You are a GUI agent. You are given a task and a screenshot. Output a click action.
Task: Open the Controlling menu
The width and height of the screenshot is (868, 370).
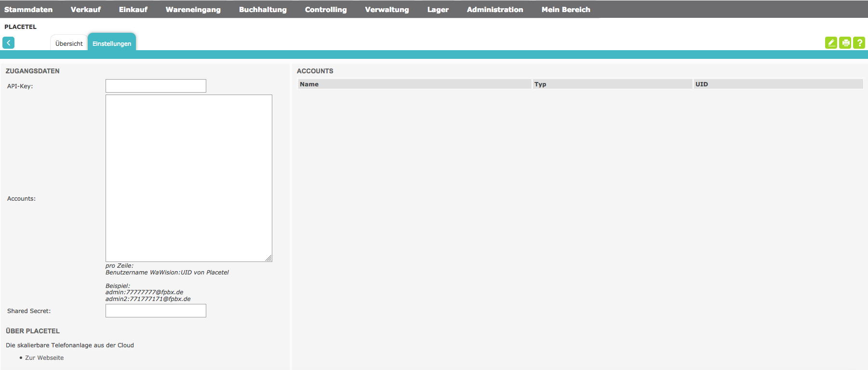click(326, 10)
